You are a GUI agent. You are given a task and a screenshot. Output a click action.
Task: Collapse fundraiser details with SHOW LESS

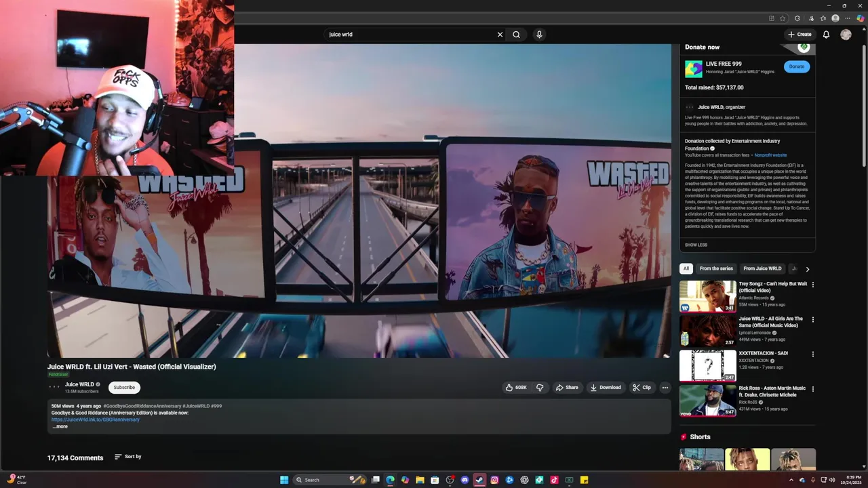pyautogui.click(x=696, y=245)
